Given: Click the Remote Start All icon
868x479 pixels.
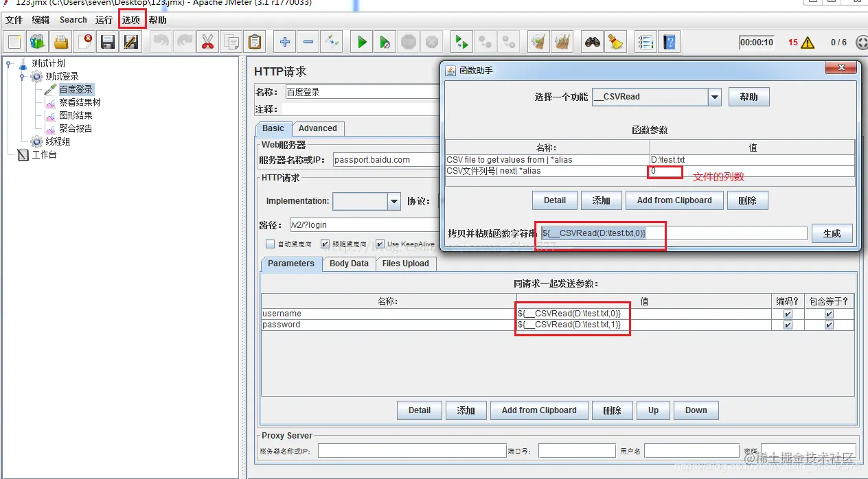Looking at the screenshot, I should click(x=462, y=42).
